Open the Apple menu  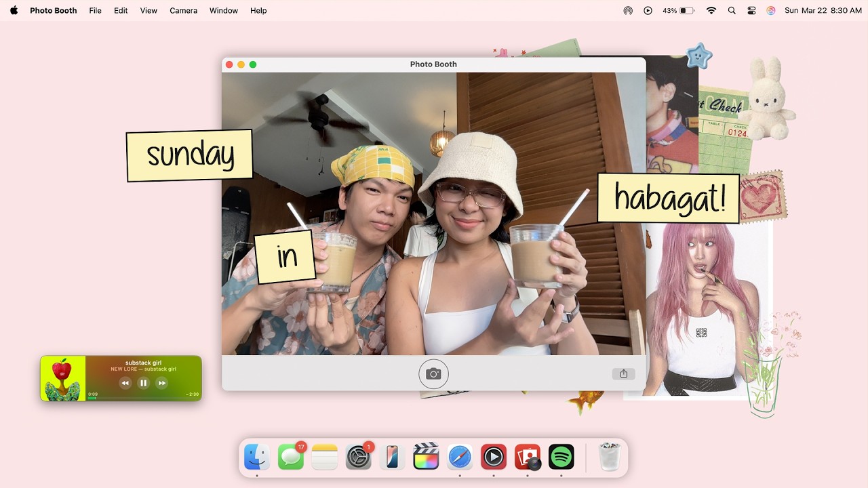(x=14, y=10)
